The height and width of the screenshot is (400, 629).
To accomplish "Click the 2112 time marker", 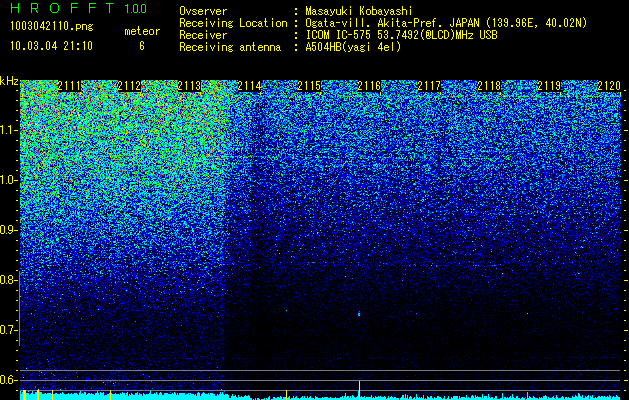I will (129, 86).
